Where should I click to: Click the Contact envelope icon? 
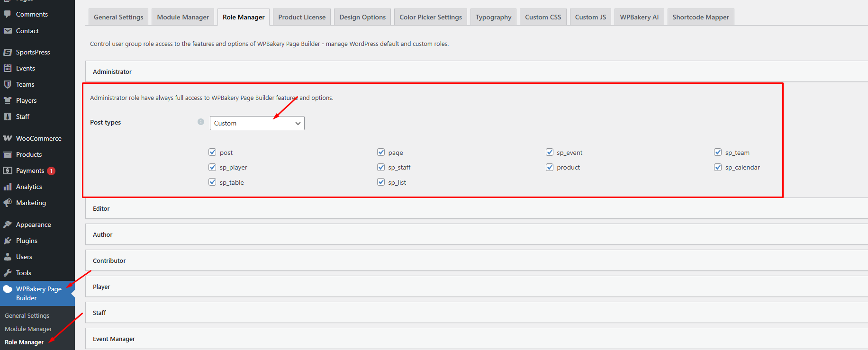8,31
